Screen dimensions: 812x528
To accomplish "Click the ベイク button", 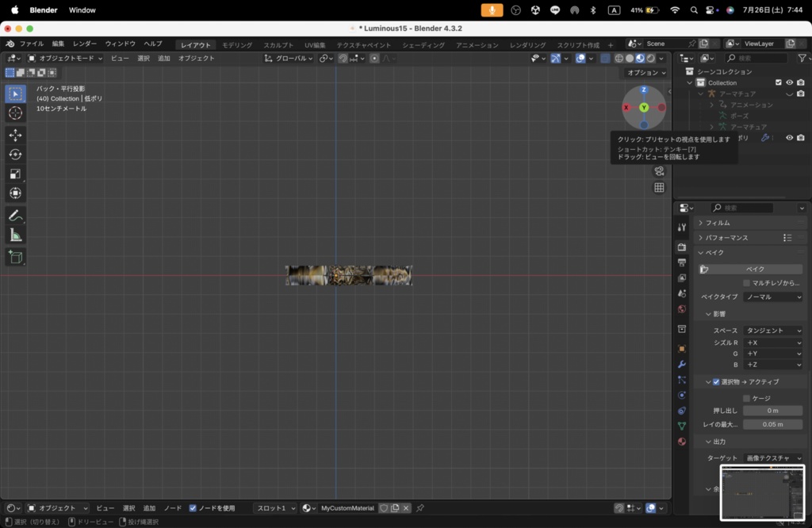I will coord(755,270).
